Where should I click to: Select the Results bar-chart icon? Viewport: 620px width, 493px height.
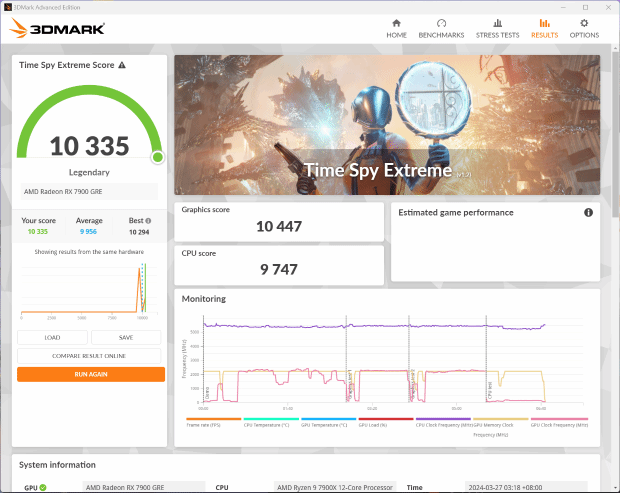point(544,23)
